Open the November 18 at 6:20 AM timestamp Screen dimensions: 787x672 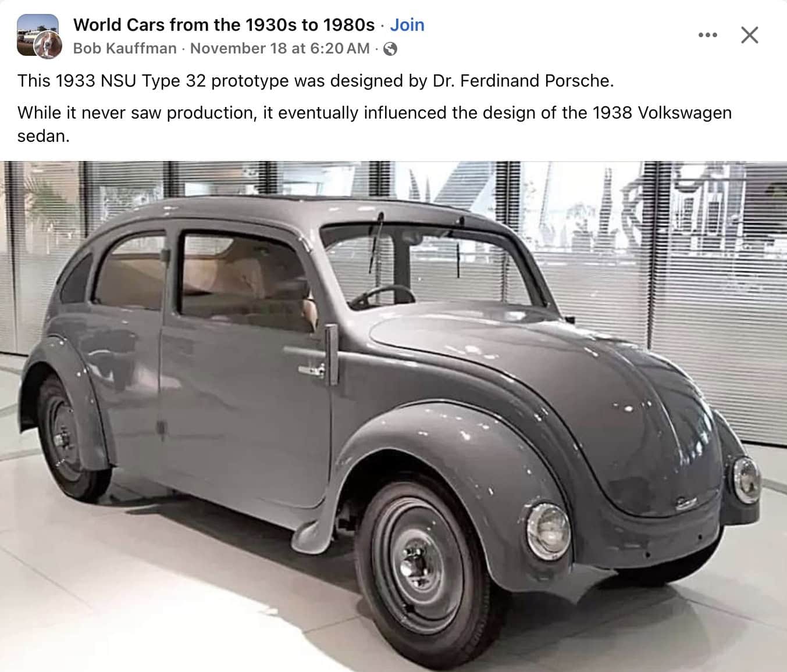(x=280, y=48)
